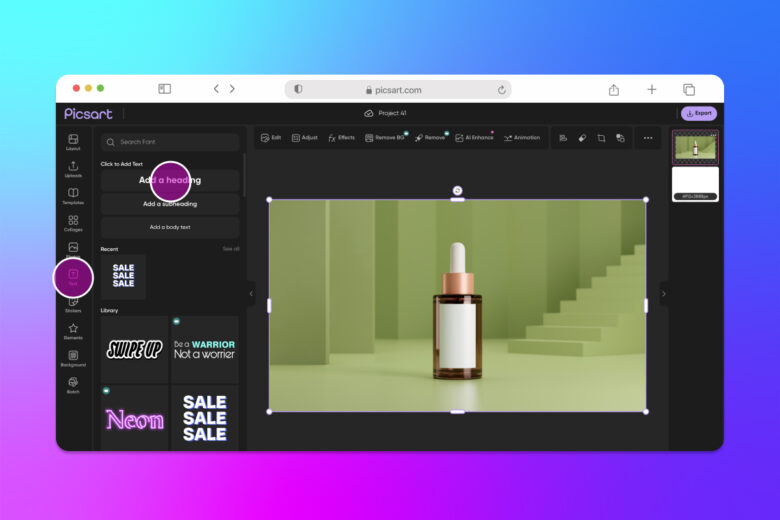Screen dimensions: 780x520
Task: Click the align icon in toolbar
Action: click(563, 138)
